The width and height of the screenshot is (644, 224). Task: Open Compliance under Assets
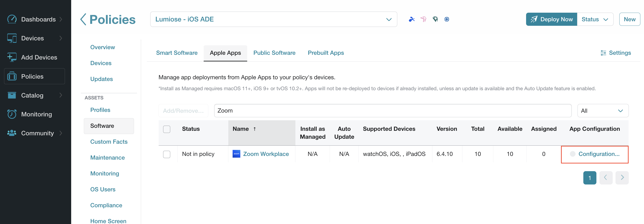click(106, 205)
